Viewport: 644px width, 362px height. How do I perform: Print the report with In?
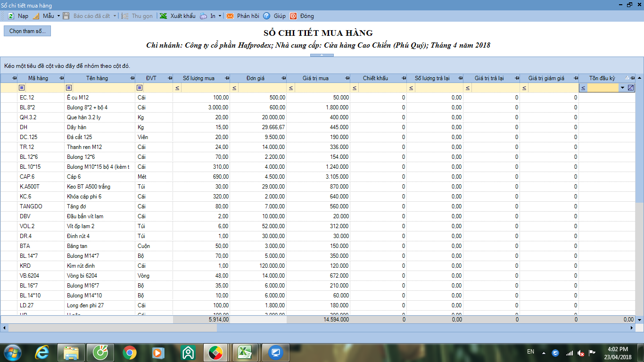[208, 16]
